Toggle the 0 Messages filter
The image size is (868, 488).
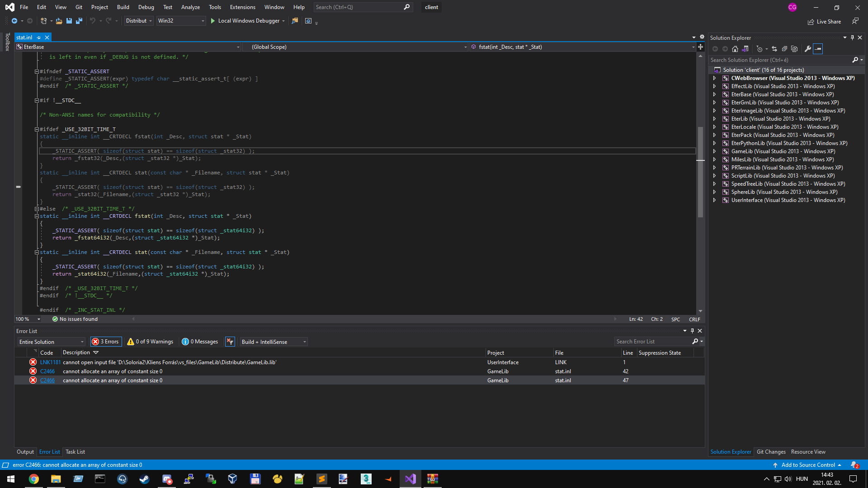[199, 342]
